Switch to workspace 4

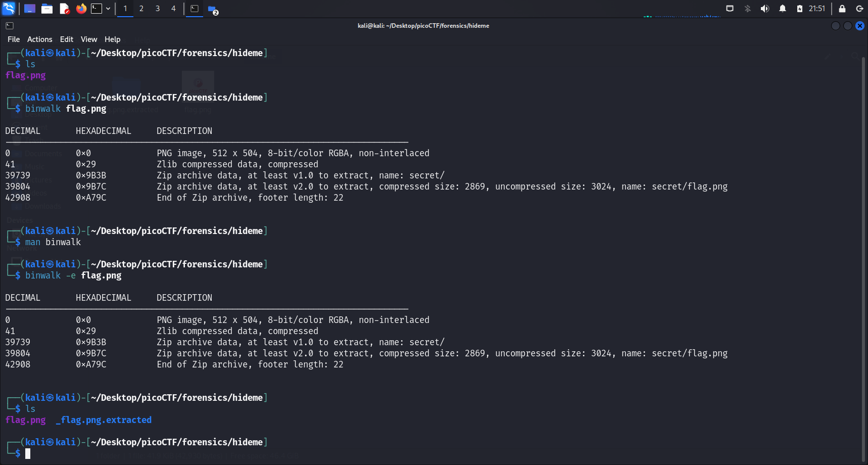click(x=173, y=9)
